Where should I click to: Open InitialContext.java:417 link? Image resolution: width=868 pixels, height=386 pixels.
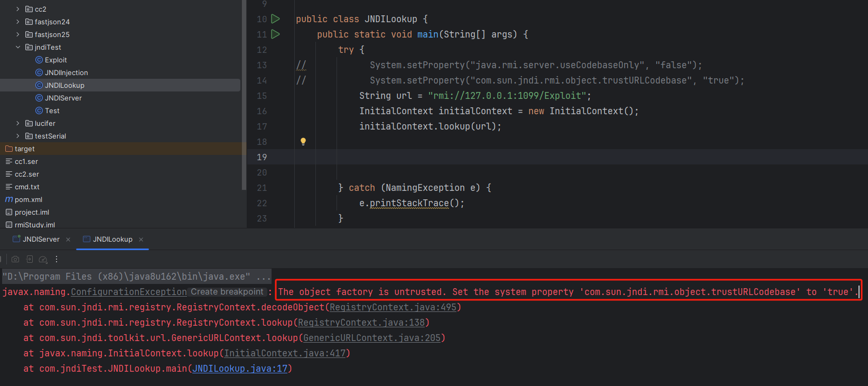[285, 353]
